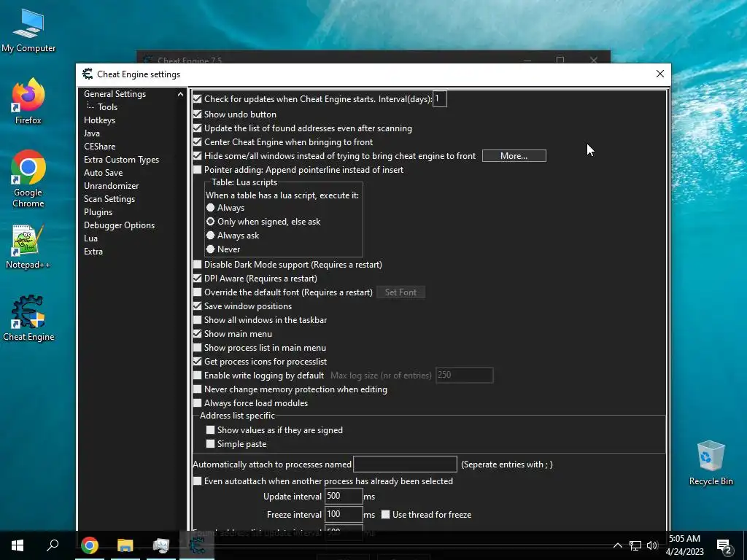Enable Override the default font

coord(197,292)
